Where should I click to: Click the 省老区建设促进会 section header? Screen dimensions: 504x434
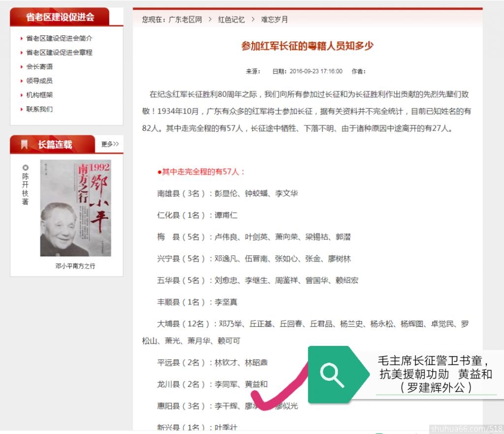pyautogui.click(x=60, y=17)
